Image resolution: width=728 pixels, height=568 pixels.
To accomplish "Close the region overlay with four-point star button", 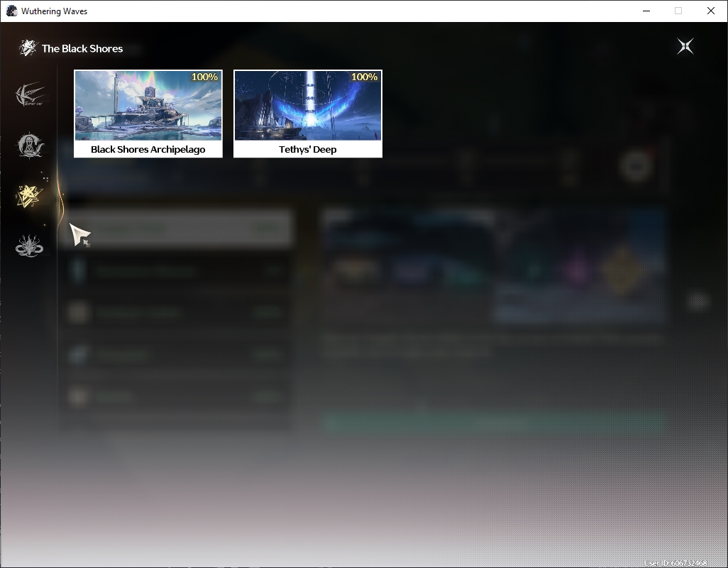I will click(685, 46).
